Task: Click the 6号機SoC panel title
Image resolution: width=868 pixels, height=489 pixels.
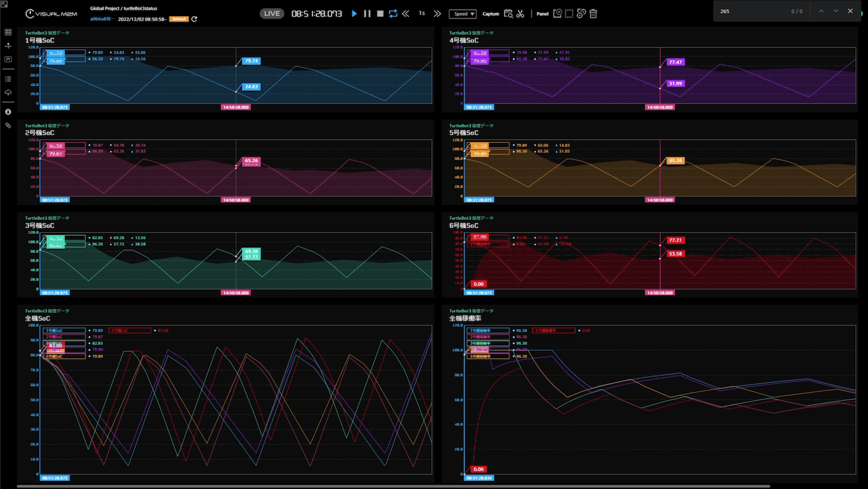Action: [464, 226]
